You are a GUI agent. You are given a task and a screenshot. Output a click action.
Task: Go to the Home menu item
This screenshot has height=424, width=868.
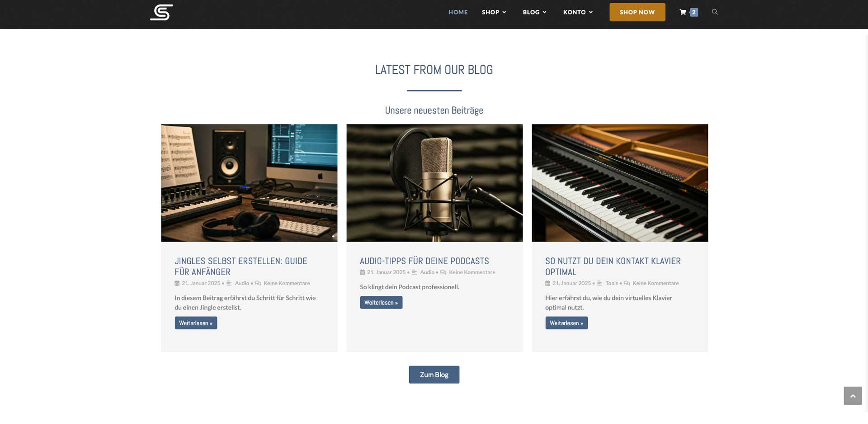pos(458,12)
